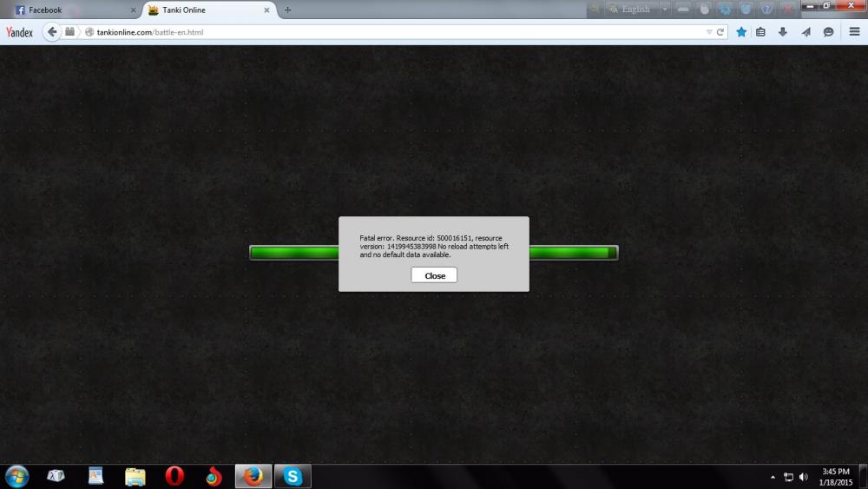Reload the current page

point(720,32)
